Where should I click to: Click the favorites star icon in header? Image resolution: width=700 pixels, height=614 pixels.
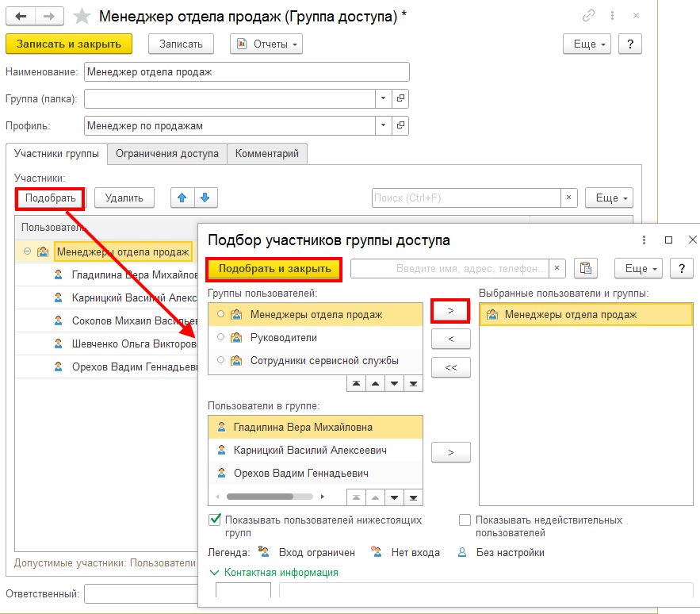(81, 16)
